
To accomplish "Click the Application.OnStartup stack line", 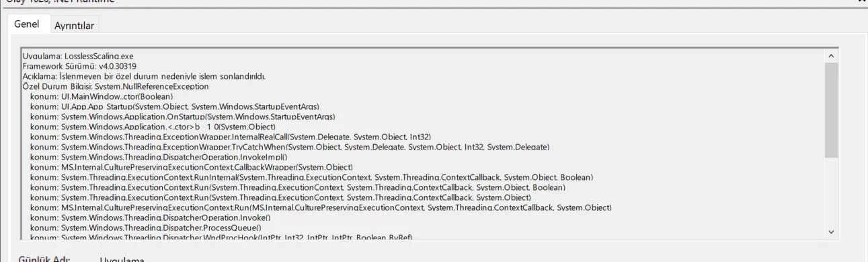I will tap(182, 117).
